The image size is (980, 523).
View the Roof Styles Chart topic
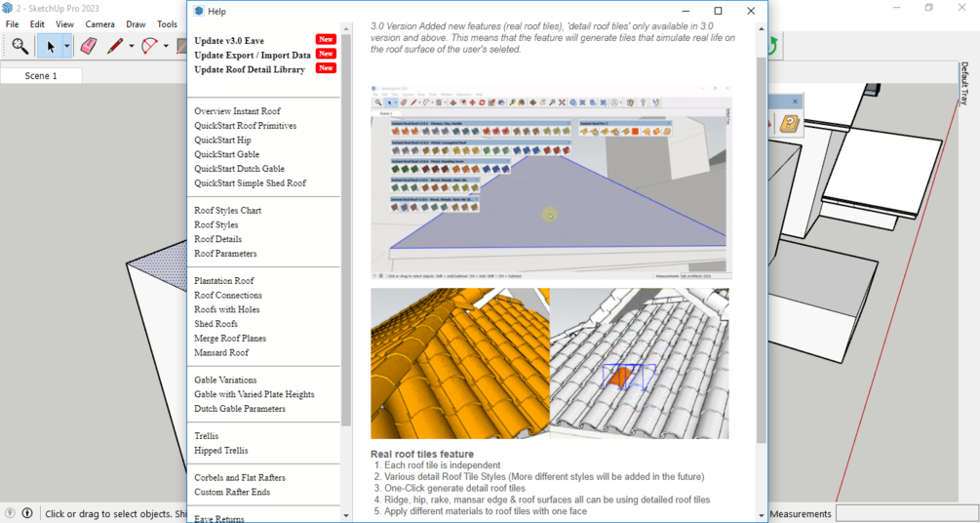click(x=227, y=211)
